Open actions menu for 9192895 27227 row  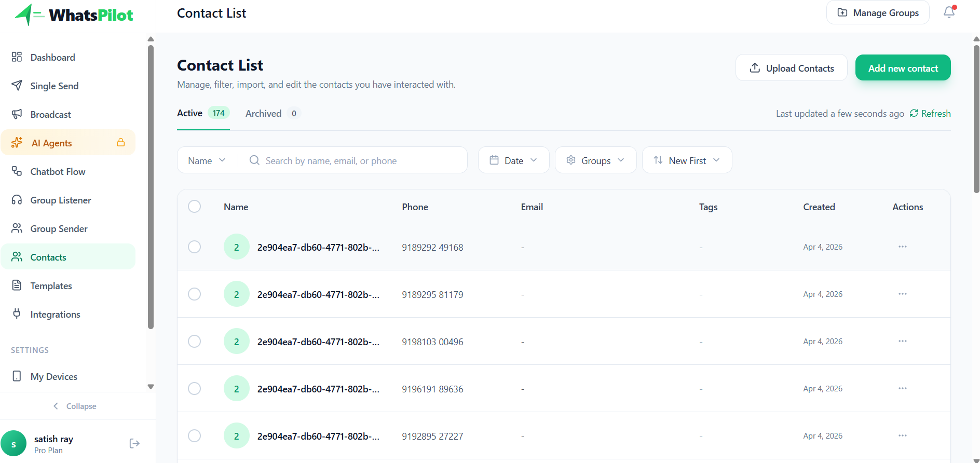coord(903,435)
